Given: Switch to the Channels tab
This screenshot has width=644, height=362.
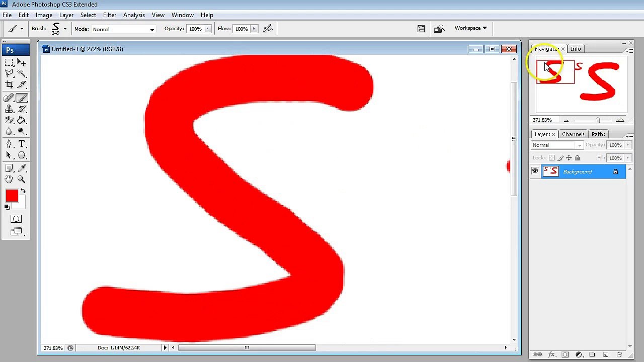Looking at the screenshot, I should tap(573, 134).
